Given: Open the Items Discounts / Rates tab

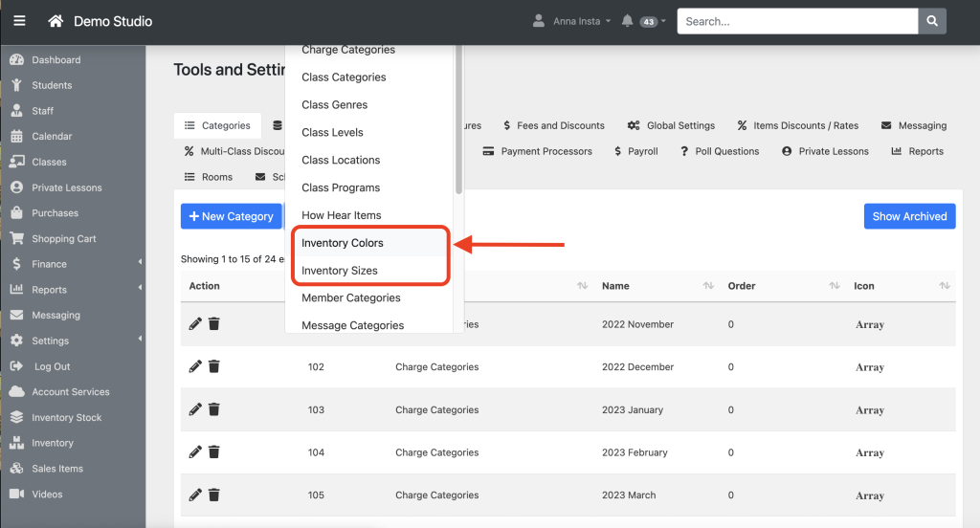Looking at the screenshot, I should click(x=797, y=125).
